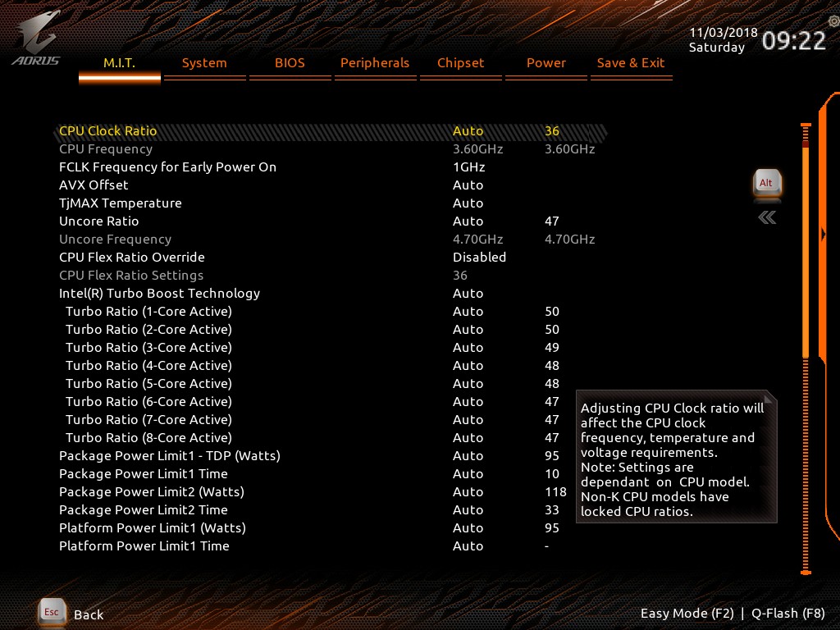Change Intel Turbo Boost Technology Auto setting
The height and width of the screenshot is (630, 840).
pyautogui.click(x=468, y=293)
